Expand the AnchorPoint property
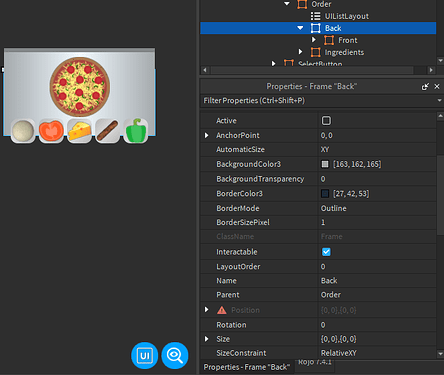The height and width of the screenshot is (375, 444). coord(206,135)
